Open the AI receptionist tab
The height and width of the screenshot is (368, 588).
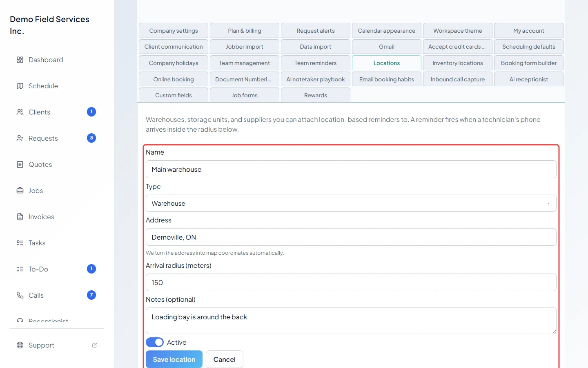[x=529, y=79]
